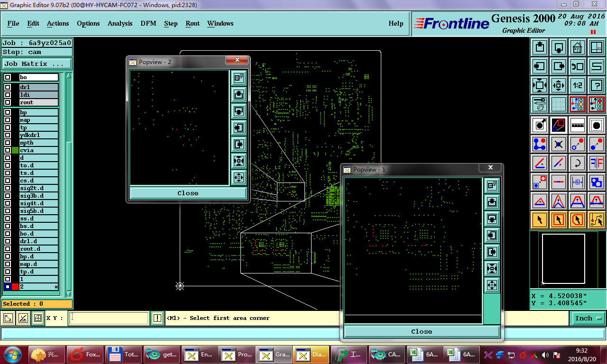
Task: Click the layer list scroll down arrow
Action: tap(69, 294)
